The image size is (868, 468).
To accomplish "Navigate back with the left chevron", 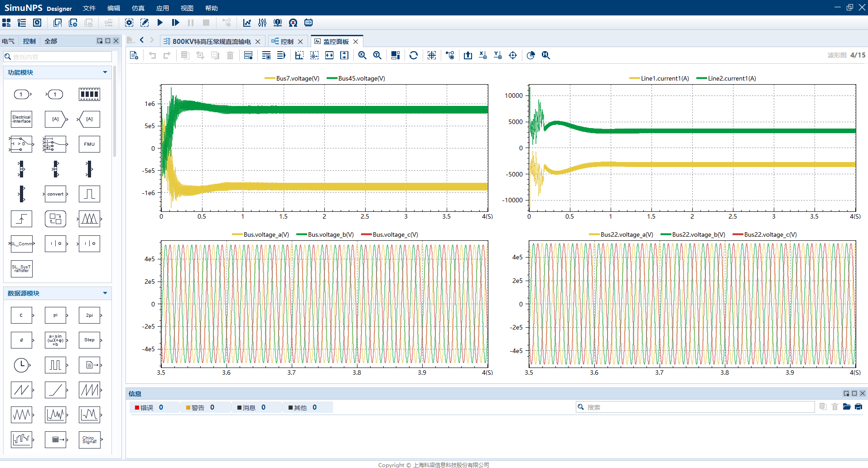I will [x=142, y=40].
